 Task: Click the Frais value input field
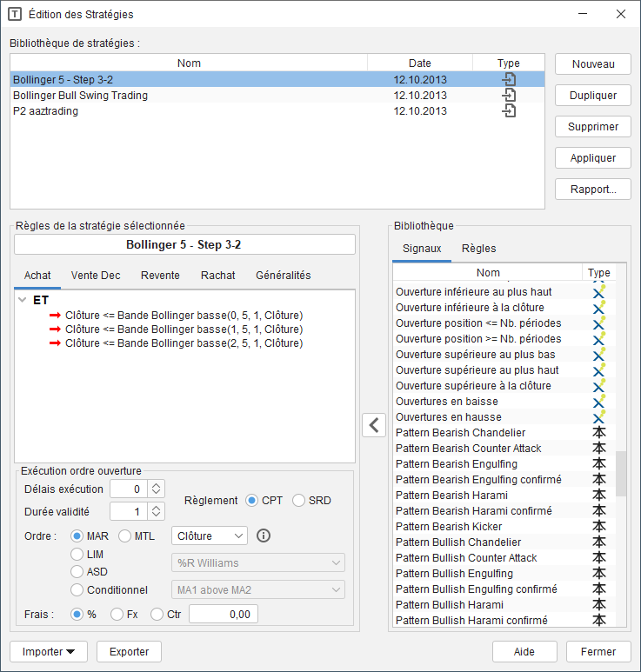click(223, 615)
